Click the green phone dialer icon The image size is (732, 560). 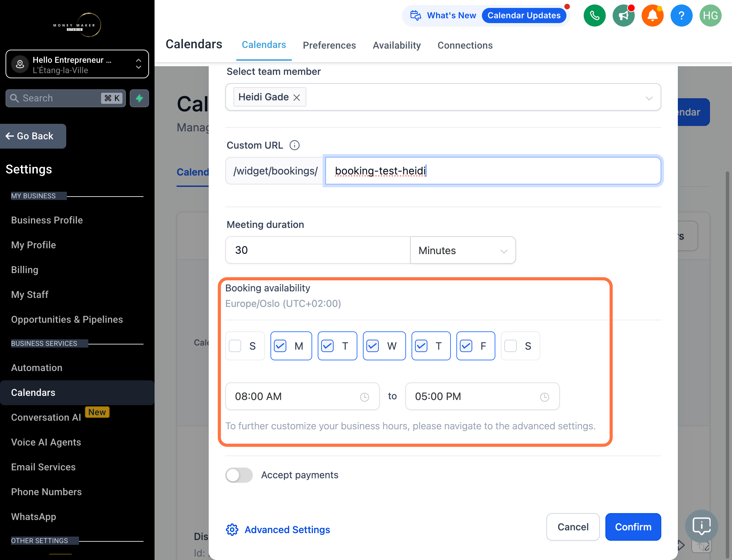click(x=594, y=16)
